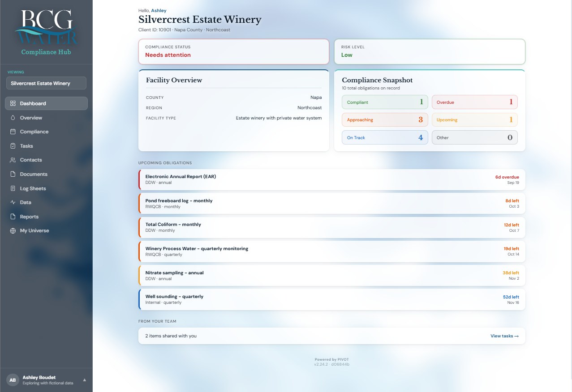Open the Pond freeboard log monthly obligation
572x392 pixels.
(x=332, y=204)
